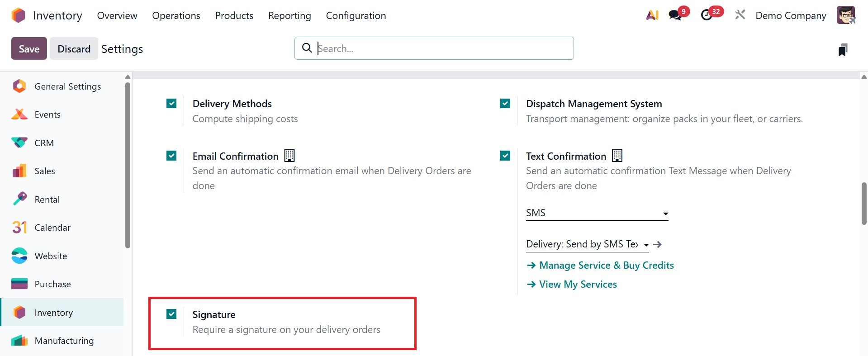This screenshot has width=868, height=356.
Task: Focus the settings Search field
Action: pos(443,48)
